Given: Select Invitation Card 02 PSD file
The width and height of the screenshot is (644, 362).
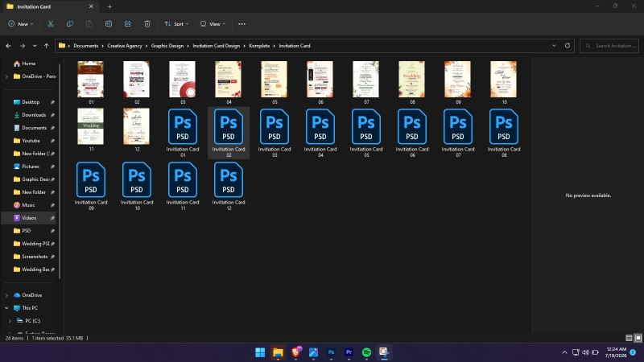Looking at the screenshot, I should tap(229, 133).
